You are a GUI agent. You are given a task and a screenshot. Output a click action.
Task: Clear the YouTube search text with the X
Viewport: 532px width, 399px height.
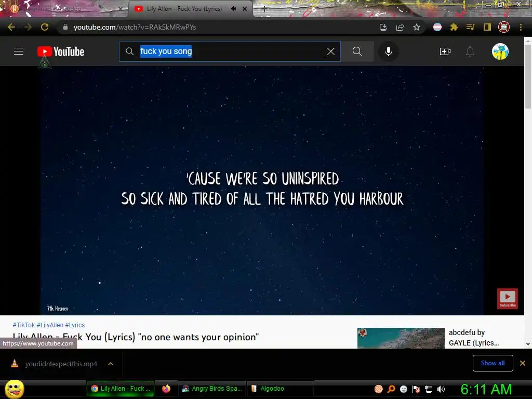point(331,51)
